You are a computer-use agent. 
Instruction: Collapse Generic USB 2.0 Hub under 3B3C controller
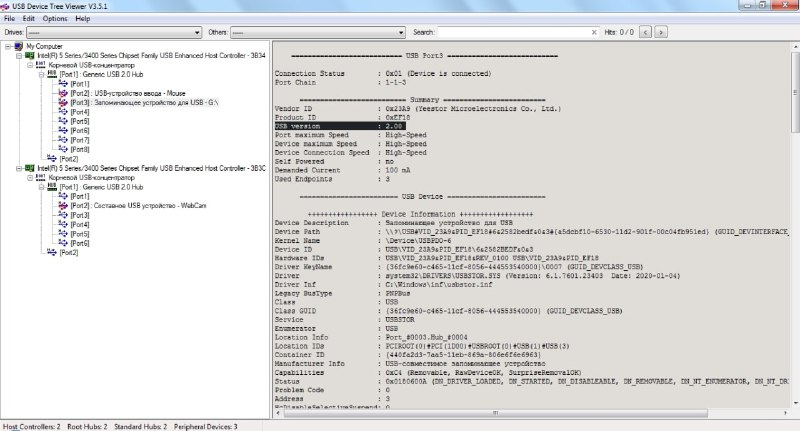click(x=41, y=187)
